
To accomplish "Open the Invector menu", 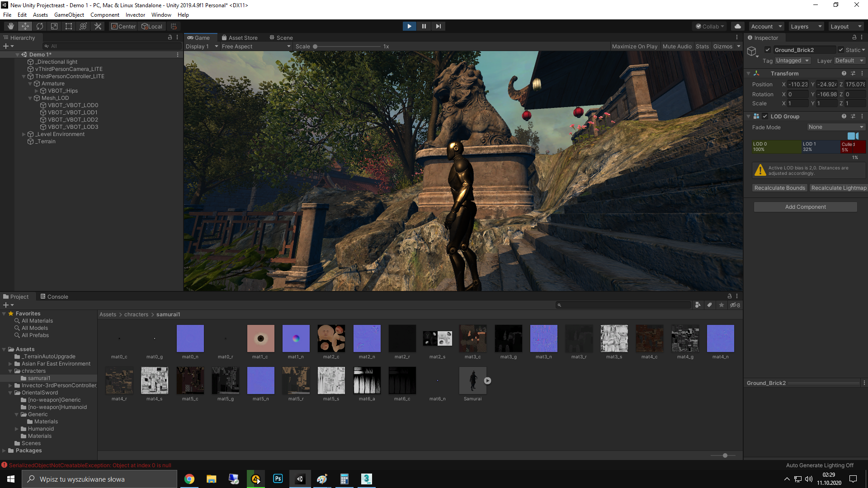I will pyautogui.click(x=135, y=14).
